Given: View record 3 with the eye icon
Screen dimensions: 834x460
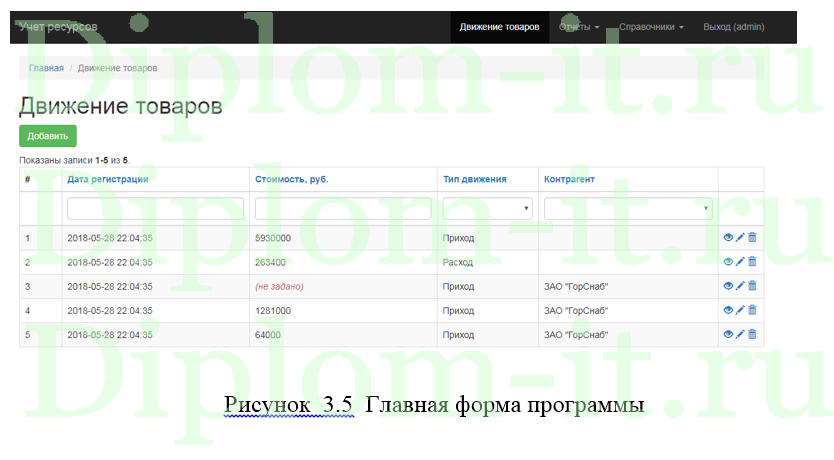Looking at the screenshot, I should pos(728,286).
